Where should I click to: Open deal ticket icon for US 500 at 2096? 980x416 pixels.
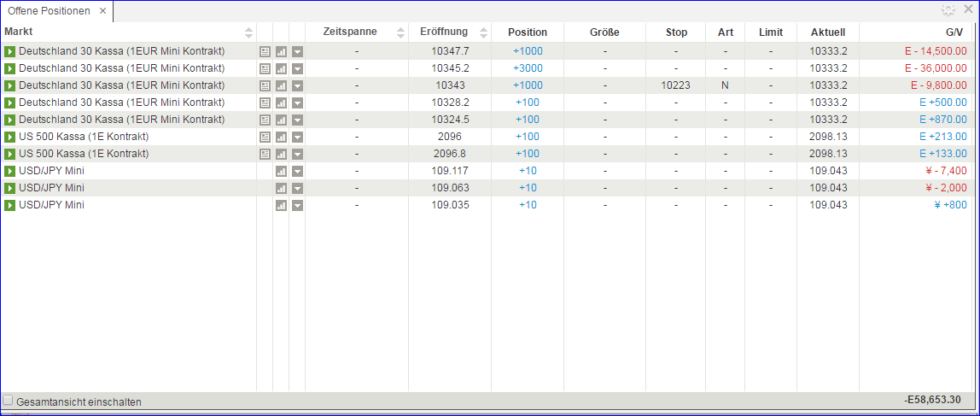[x=265, y=137]
